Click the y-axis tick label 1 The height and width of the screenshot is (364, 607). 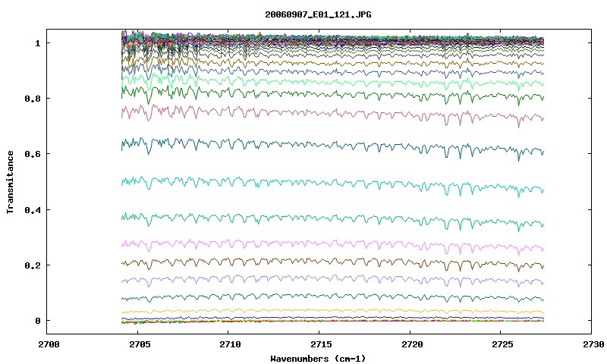pyautogui.click(x=37, y=43)
